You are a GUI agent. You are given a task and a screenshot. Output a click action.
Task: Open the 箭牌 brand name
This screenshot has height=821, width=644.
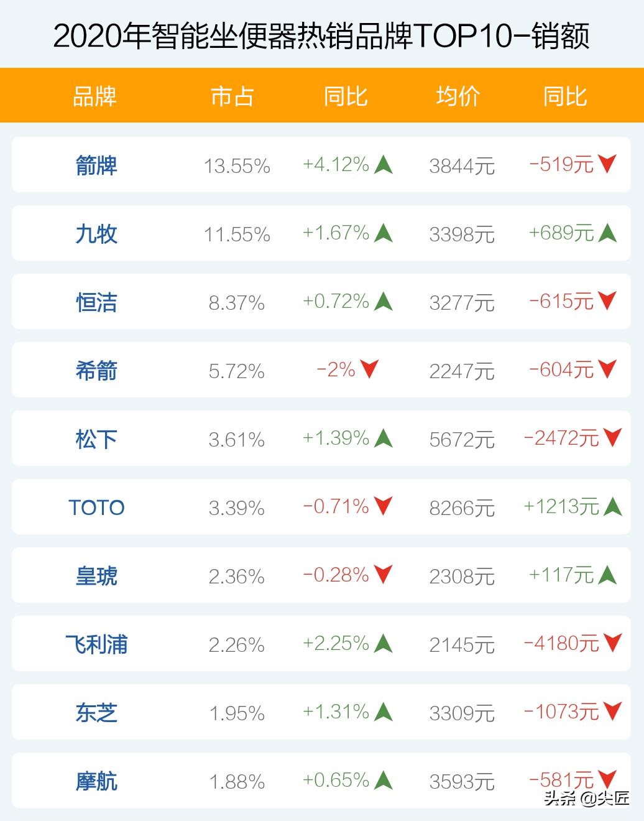96,166
